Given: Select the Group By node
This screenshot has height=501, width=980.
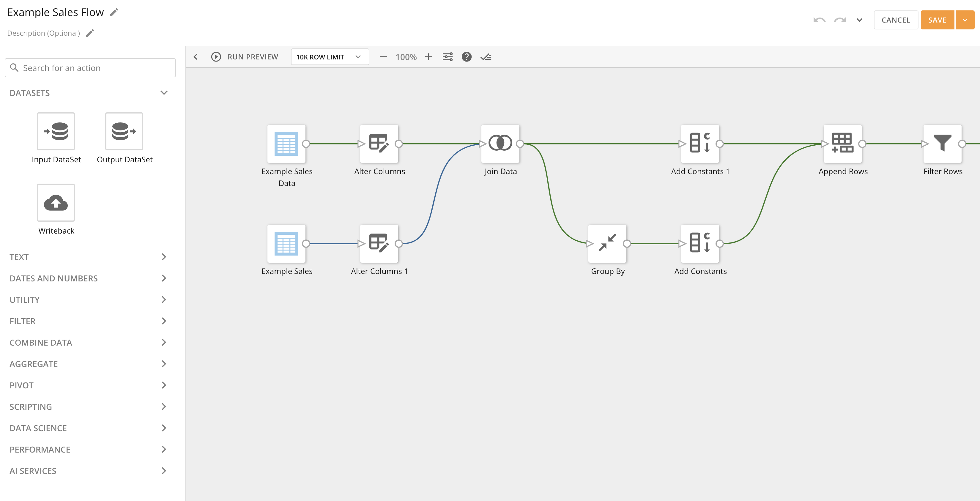Looking at the screenshot, I should click(x=607, y=243).
